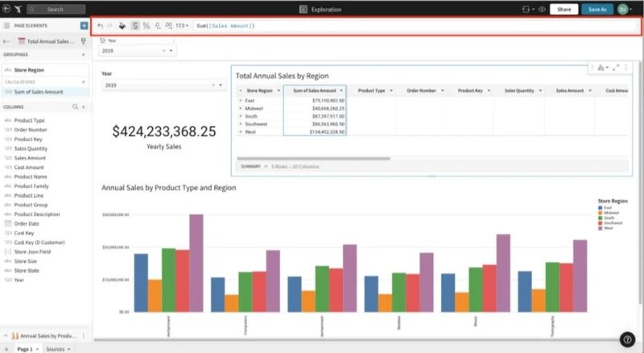
Task: Open the Product Key column header menu
Action: coord(489,90)
